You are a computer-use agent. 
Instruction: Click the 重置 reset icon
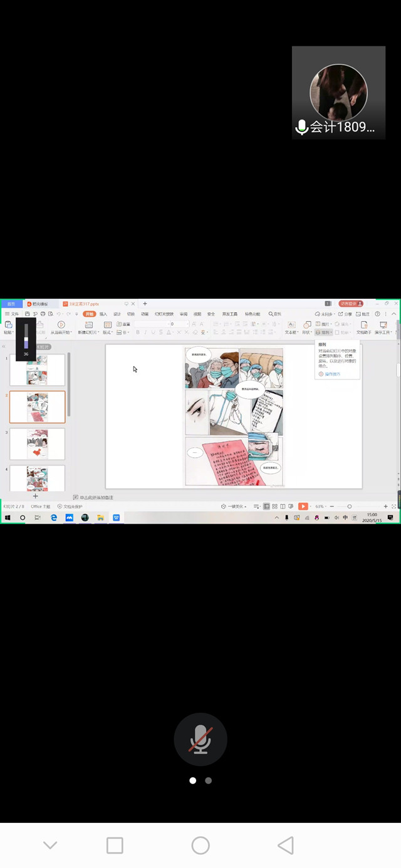tap(123, 324)
